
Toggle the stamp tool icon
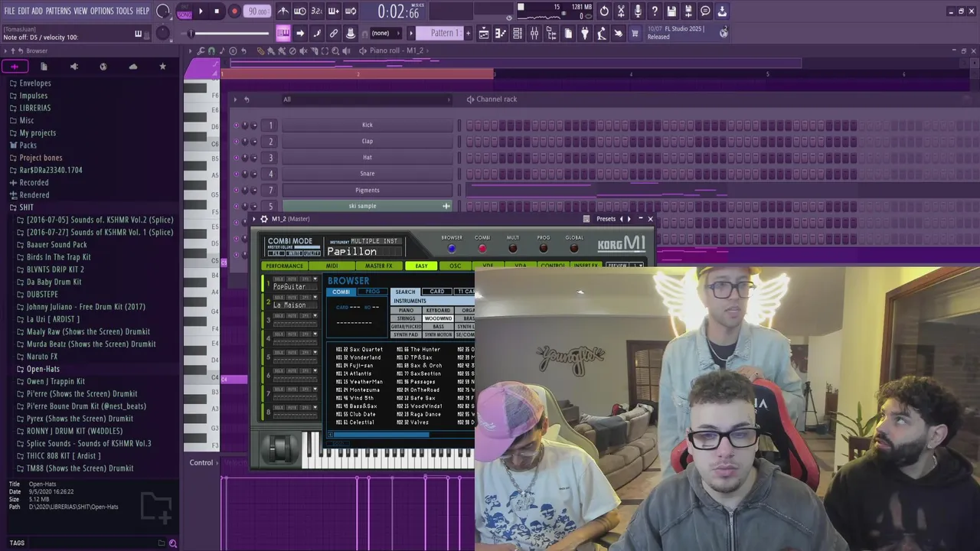(351, 33)
